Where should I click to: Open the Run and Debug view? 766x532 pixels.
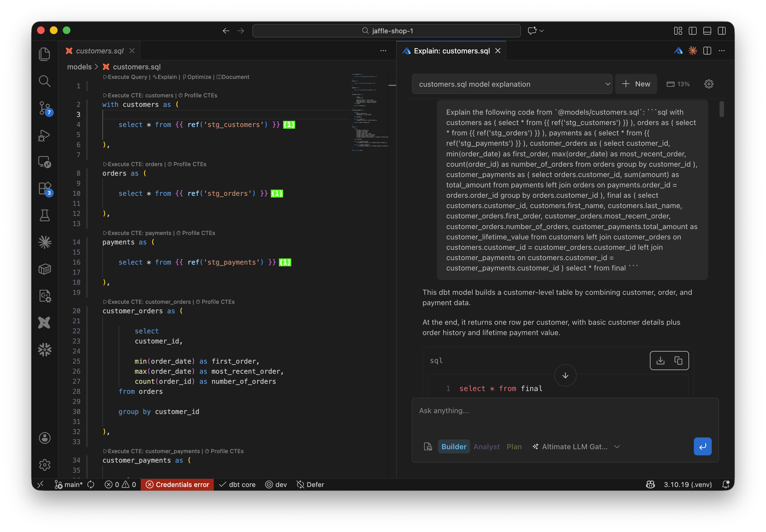(44, 135)
